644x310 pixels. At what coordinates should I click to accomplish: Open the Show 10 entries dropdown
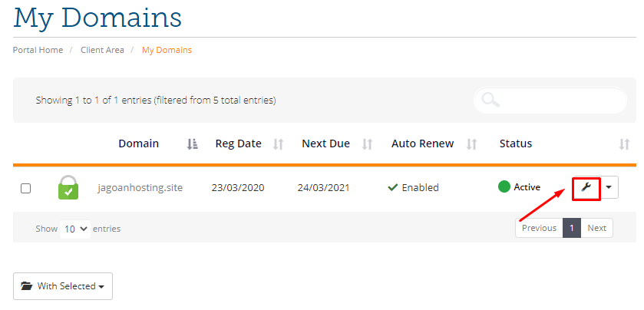(x=75, y=229)
